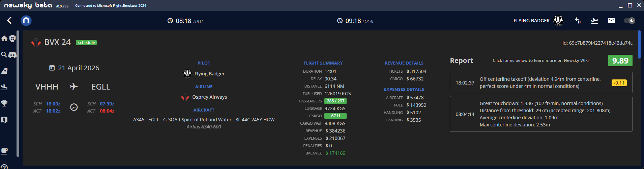Viewport: 644px width, 169px height.
Task: Toggle the dark mode moon switch
Action: [x=629, y=21]
